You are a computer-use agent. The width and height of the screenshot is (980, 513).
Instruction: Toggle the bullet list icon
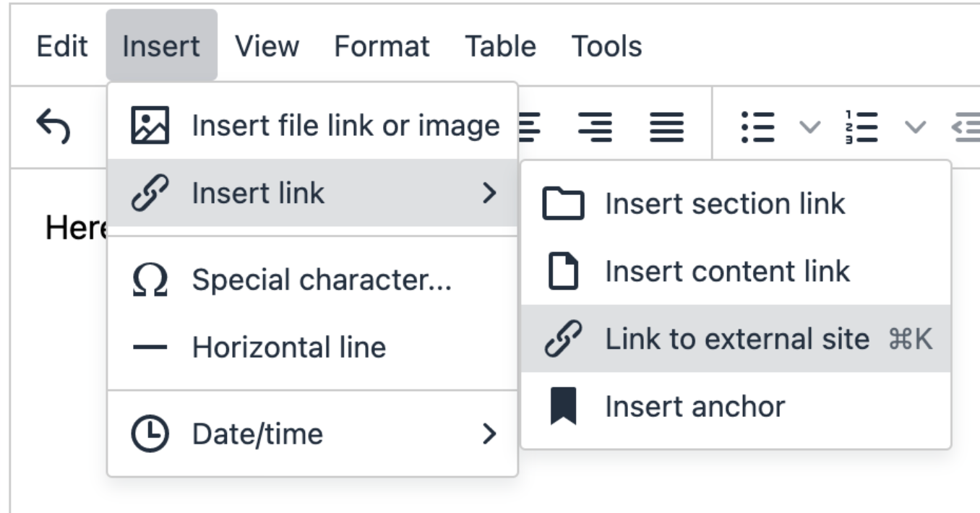tap(758, 127)
